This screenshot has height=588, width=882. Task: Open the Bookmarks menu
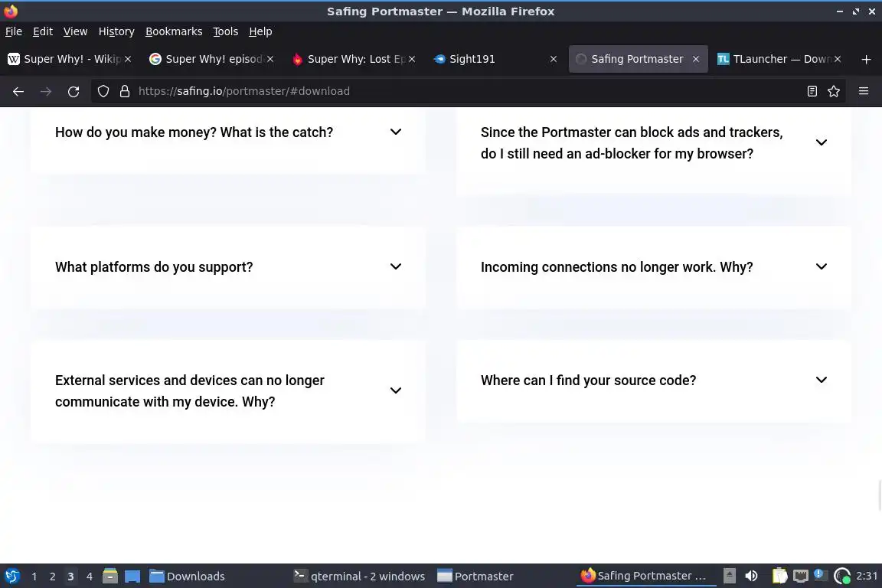tap(174, 31)
